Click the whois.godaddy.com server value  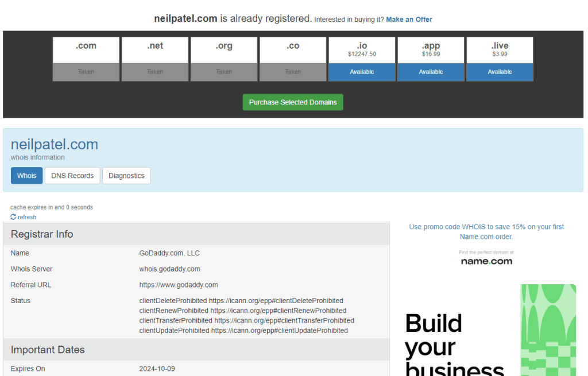169,269
